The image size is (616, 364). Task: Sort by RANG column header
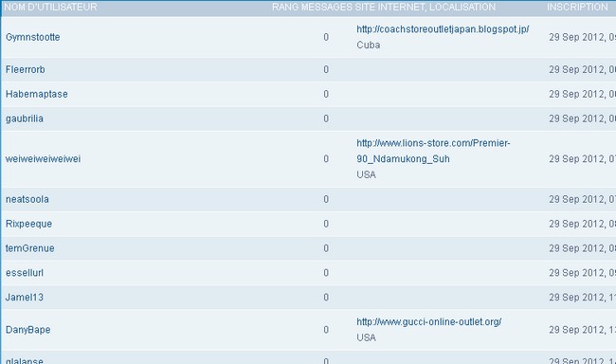[x=285, y=7]
